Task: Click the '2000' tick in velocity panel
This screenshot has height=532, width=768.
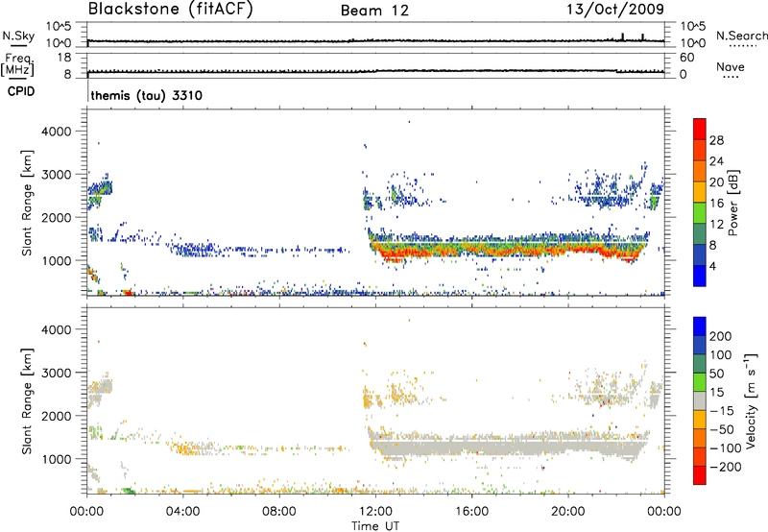Action: pos(57,416)
